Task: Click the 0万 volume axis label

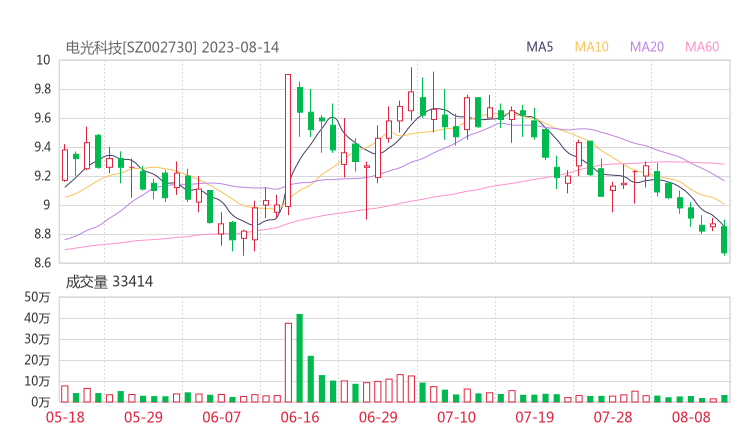Action: pyautogui.click(x=40, y=402)
